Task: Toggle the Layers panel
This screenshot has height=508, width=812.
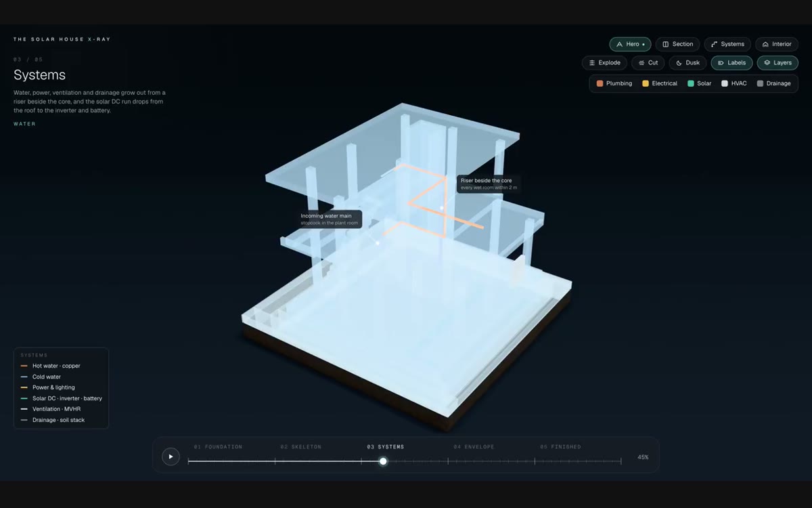Action: 777,63
